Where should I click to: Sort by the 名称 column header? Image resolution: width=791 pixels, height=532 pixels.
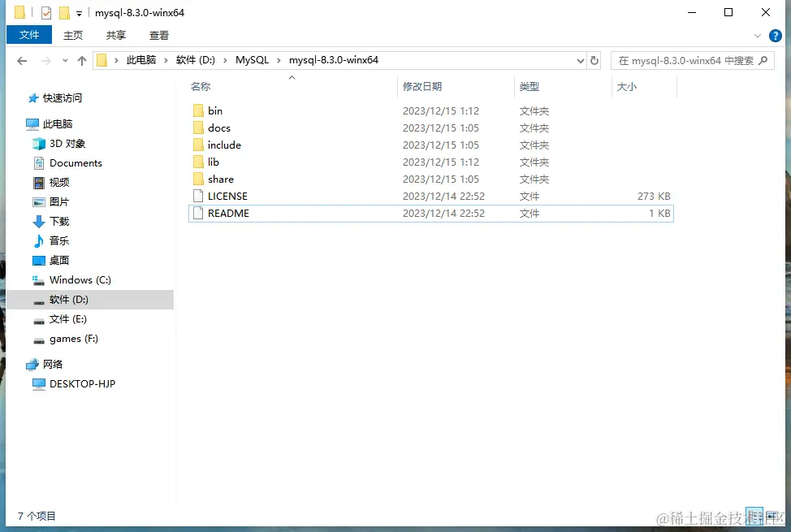tap(201, 87)
